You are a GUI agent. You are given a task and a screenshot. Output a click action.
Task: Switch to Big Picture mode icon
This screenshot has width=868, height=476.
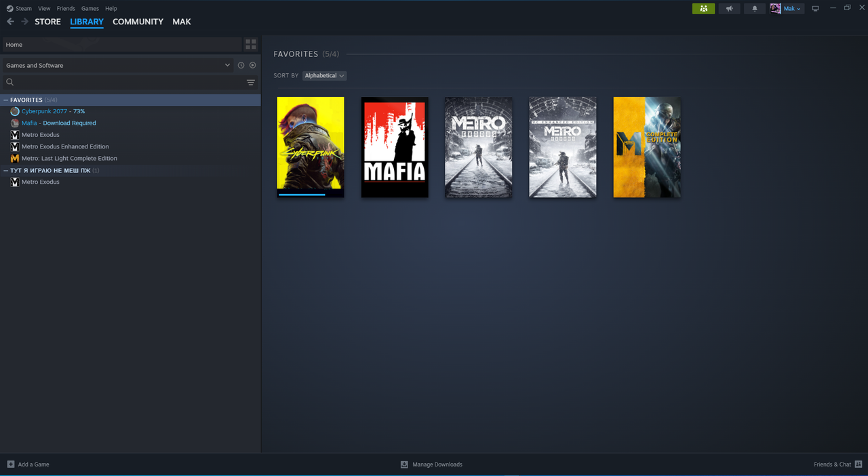tap(815, 9)
